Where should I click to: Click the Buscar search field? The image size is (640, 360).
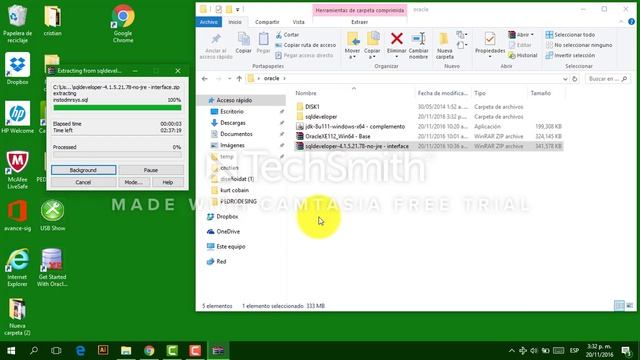[607, 78]
